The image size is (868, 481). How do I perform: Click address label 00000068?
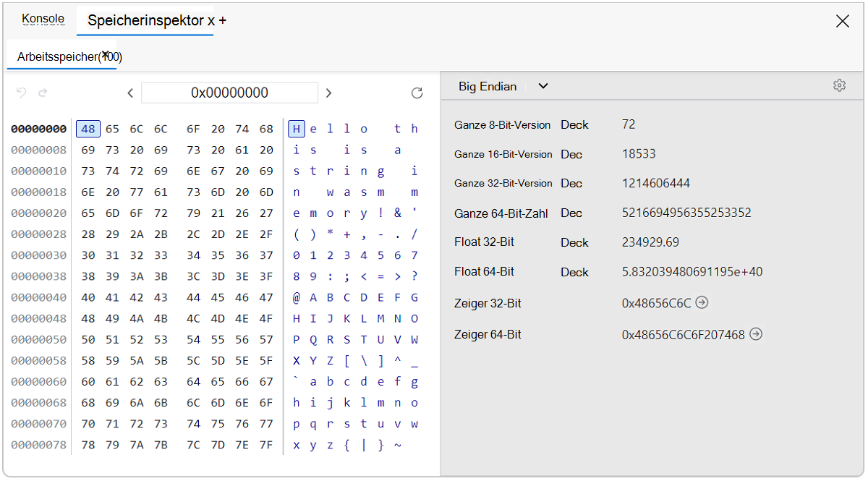coord(39,402)
